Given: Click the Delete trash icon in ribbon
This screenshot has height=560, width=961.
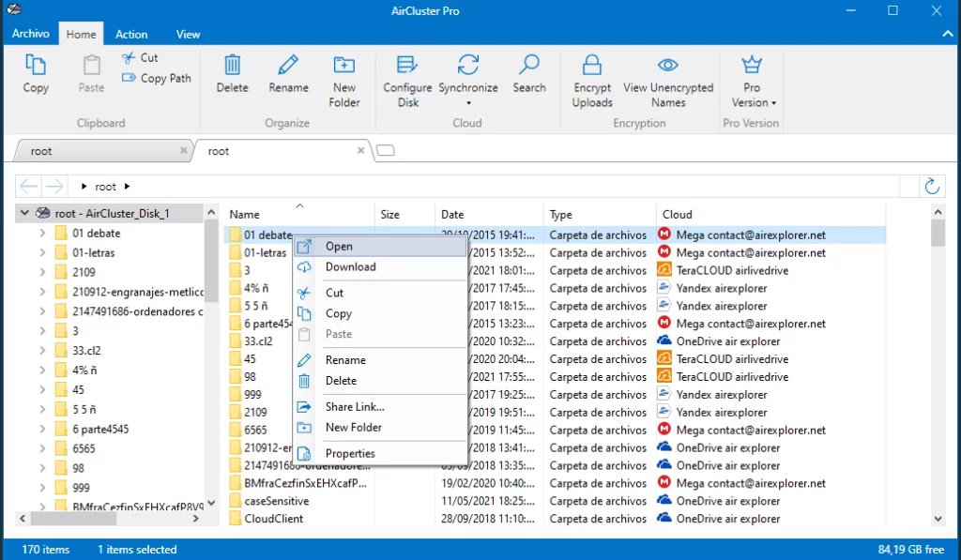Looking at the screenshot, I should coord(232,66).
